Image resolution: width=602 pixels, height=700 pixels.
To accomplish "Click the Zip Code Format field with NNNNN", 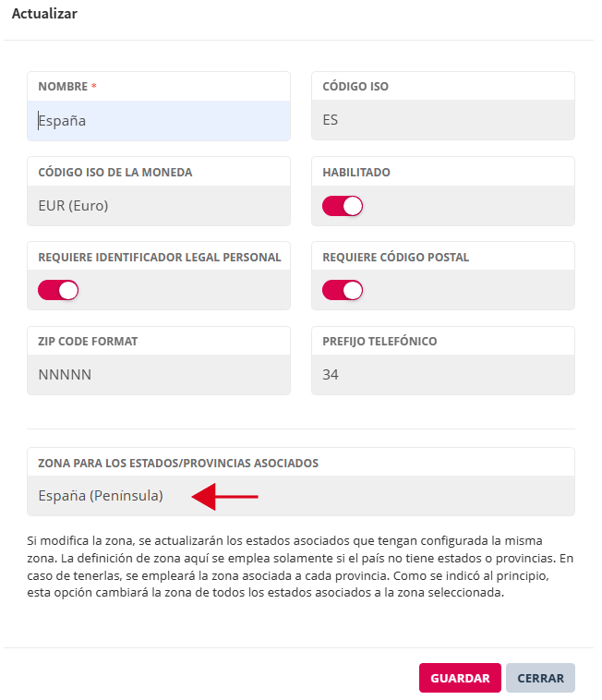I will [x=159, y=375].
